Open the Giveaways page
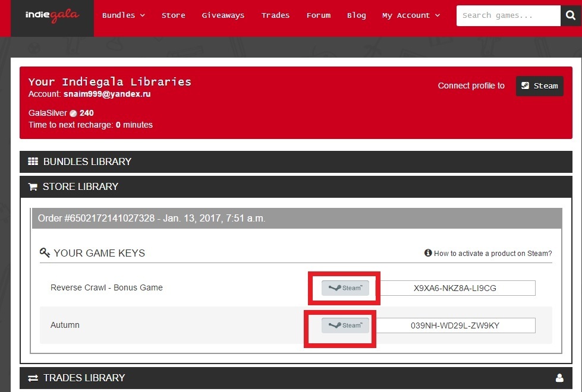 pyautogui.click(x=223, y=15)
